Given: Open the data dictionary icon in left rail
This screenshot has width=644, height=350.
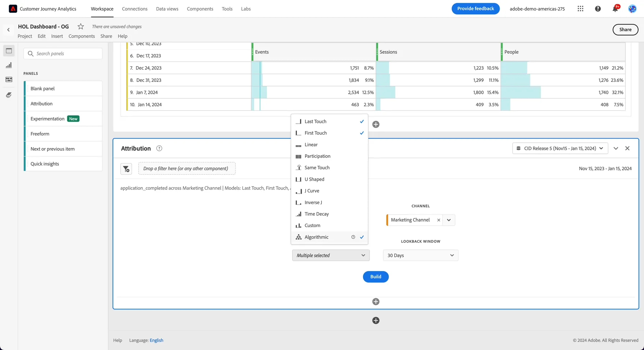Looking at the screenshot, I should click(x=9, y=95).
